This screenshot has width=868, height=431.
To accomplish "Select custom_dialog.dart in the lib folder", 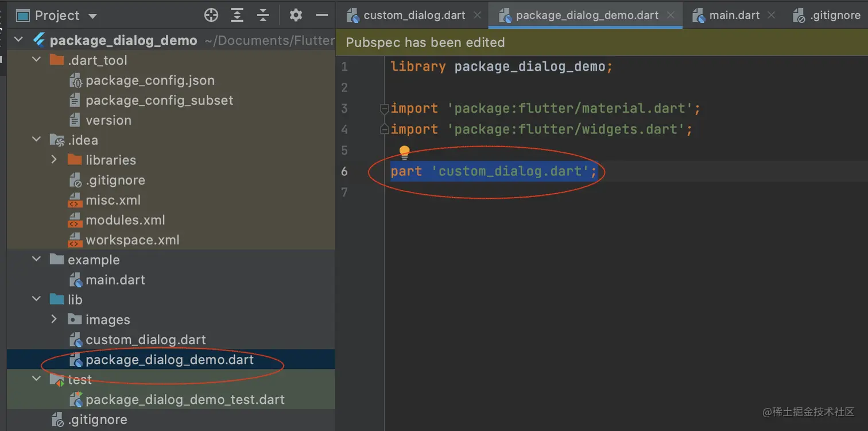I will (146, 340).
